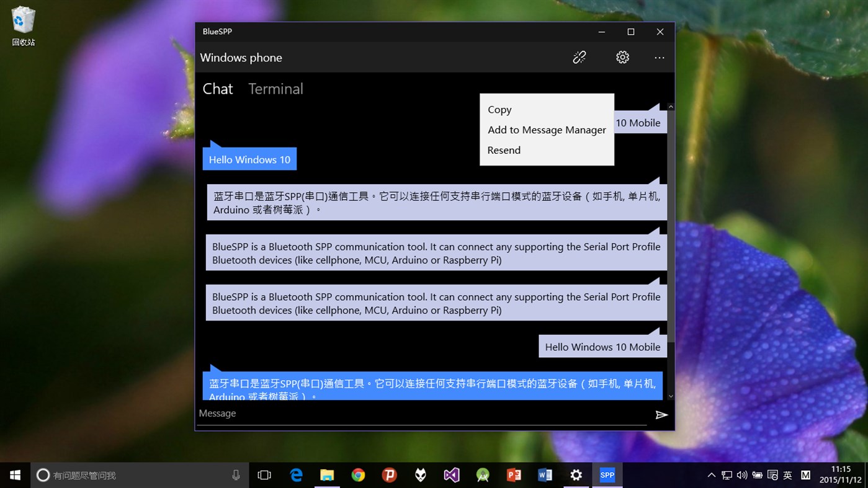Viewport: 868px width, 488px height.
Task: Switch to the Terminal tab
Action: point(275,89)
